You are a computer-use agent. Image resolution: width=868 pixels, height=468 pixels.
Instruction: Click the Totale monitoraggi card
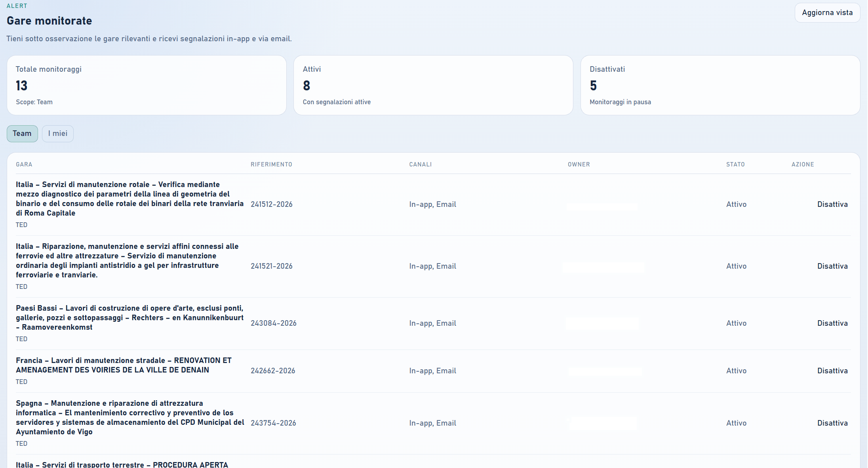(147, 85)
